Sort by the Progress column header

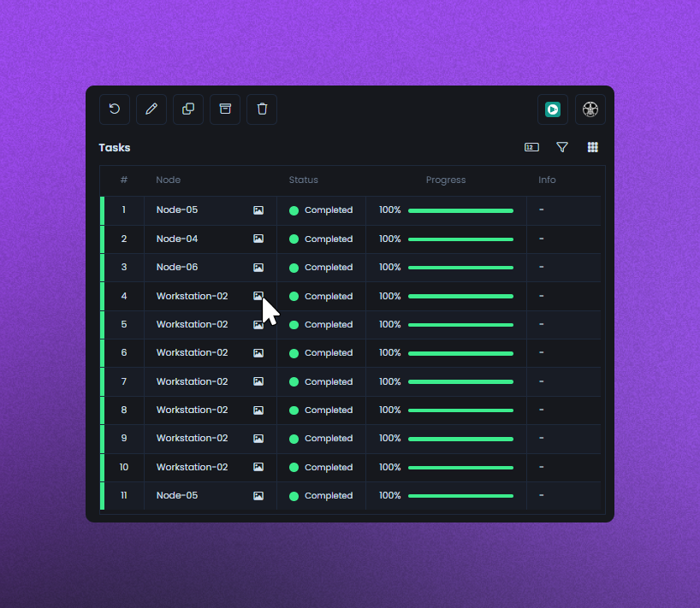(x=446, y=180)
